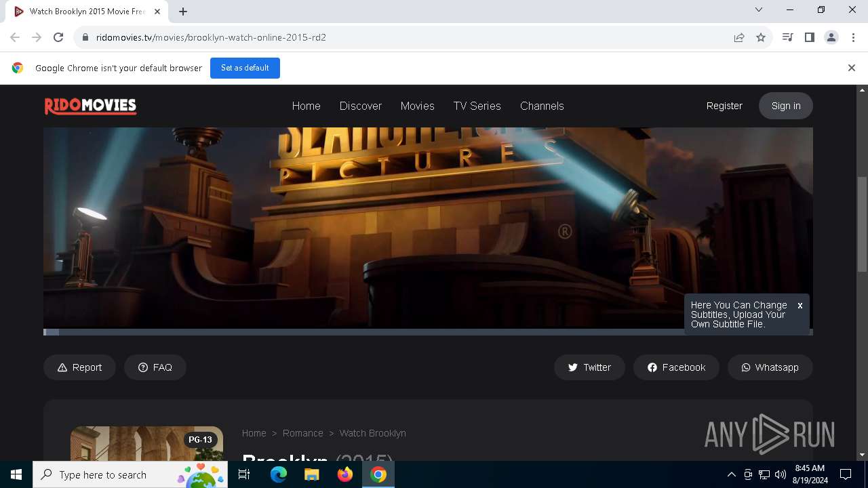This screenshot has height=488, width=868.
Task: Go to the Movies section
Action: 417,106
